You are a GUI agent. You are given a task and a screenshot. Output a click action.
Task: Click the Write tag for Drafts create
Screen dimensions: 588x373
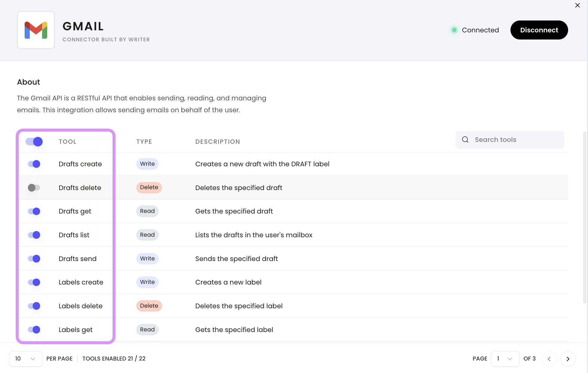pyautogui.click(x=147, y=164)
